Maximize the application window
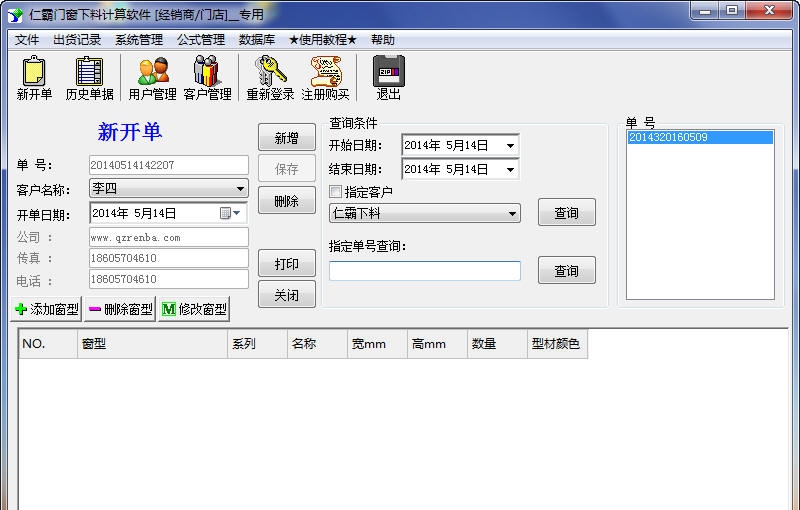800x510 pixels. click(732, 11)
